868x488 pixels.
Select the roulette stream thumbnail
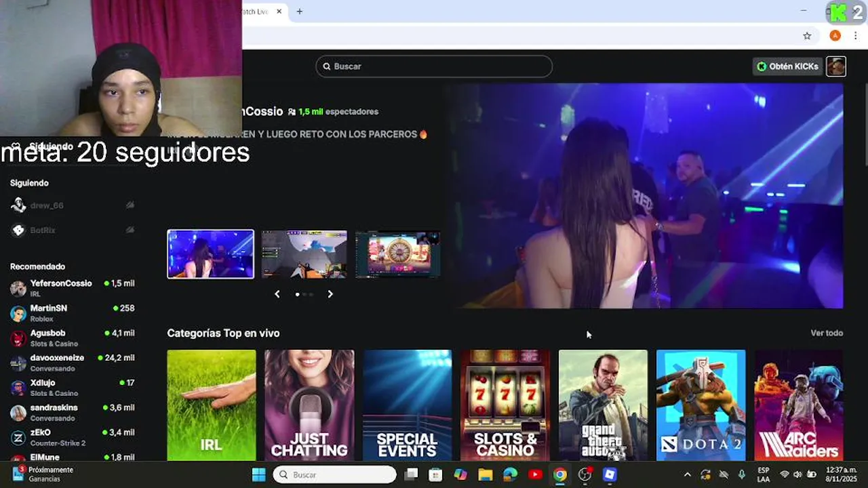(398, 254)
